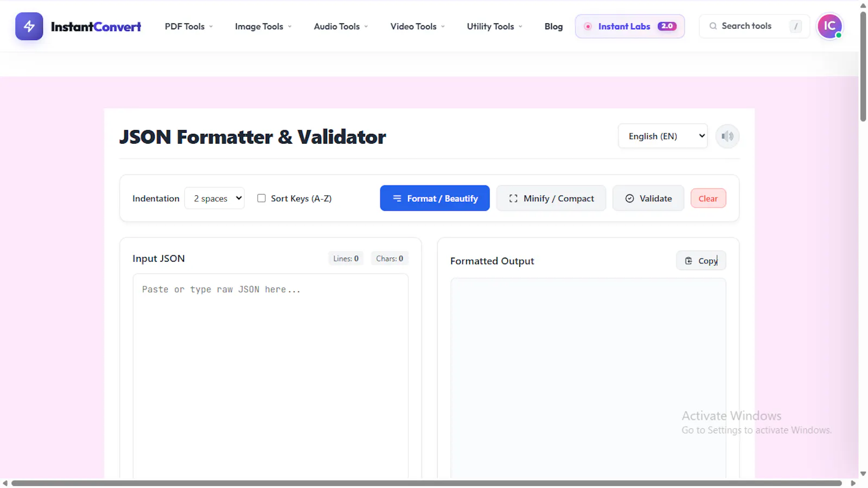Open Instant Labs
Screen dimensions: 868x488
point(630,26)
